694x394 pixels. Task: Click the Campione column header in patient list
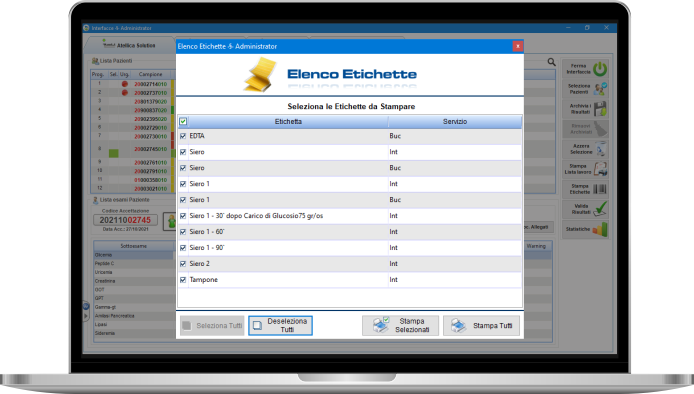[150, 74]
